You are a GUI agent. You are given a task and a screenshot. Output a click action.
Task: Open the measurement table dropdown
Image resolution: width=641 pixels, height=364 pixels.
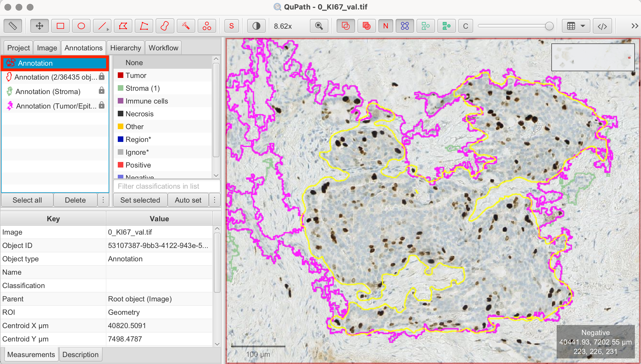[x=576, y=26]
